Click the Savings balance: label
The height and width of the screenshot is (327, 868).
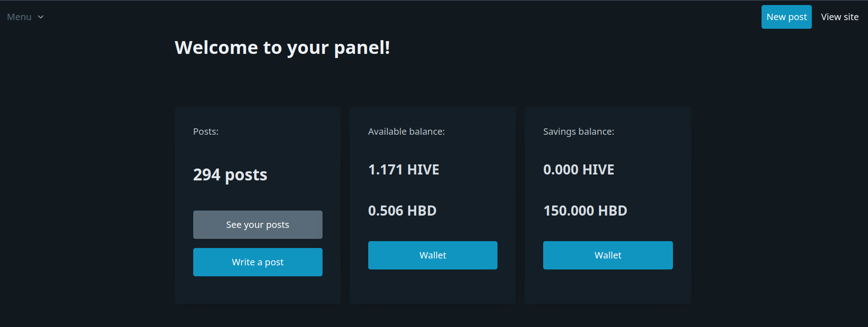[578, 132]
